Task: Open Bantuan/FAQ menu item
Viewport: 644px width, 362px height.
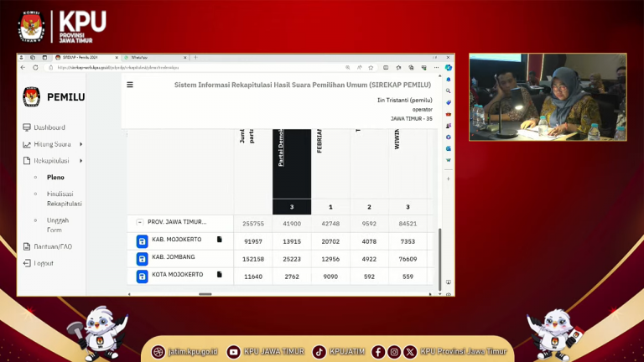Action: point(53,246)
